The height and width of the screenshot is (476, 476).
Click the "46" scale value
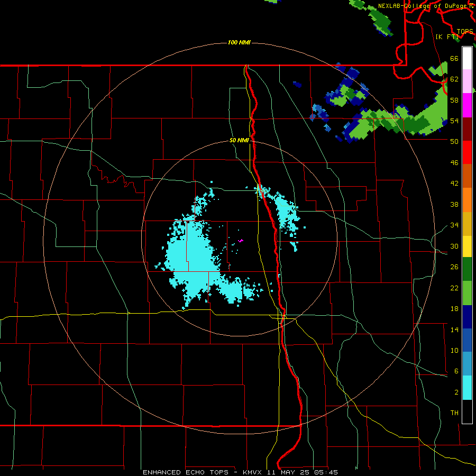coord(454,163)
